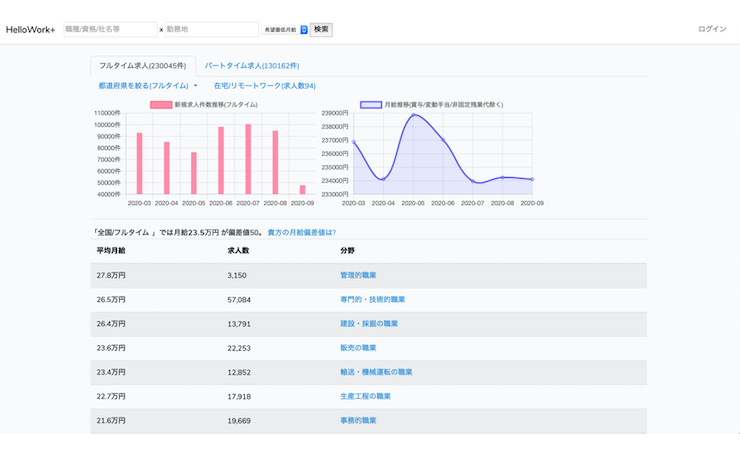Switch to the パートタイム求人 tab
The height and width of the screenshot is (457, 740).
[x=251, y=66]
